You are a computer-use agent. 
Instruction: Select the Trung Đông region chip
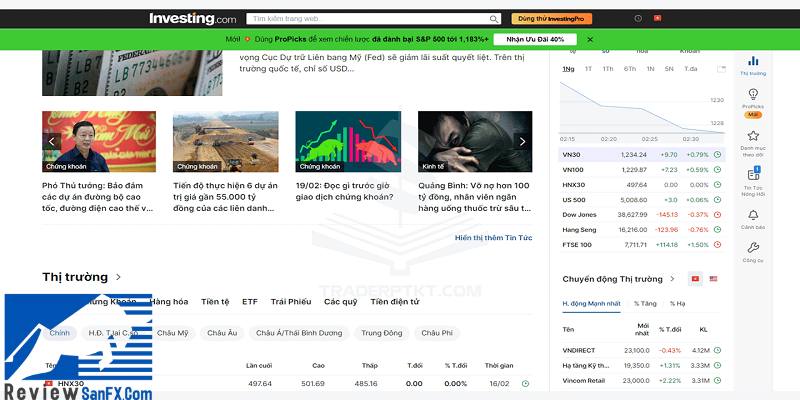point(382,333)
